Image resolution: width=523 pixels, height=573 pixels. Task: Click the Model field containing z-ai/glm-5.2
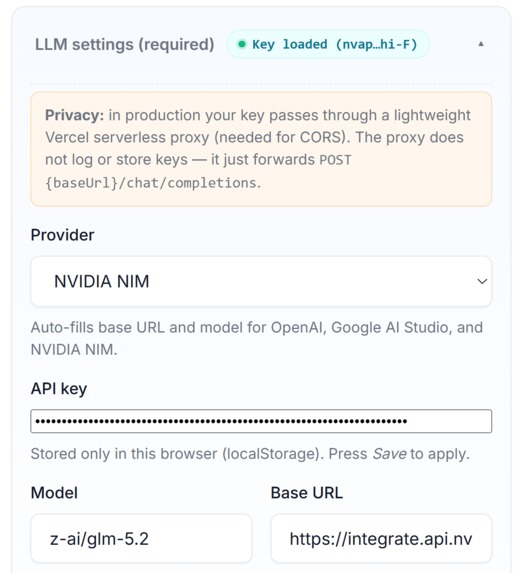[x=141, y=539]
